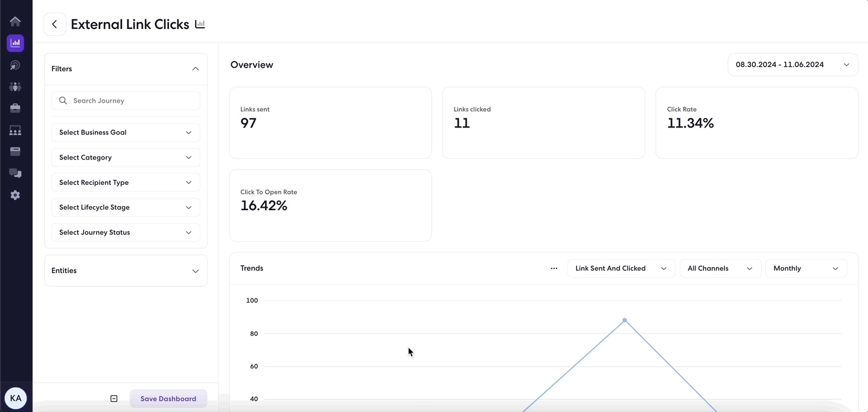Open the date range 08.30.2024 - 11.06.2024 picker
868x412 pixels.
(x=793, y=65)
